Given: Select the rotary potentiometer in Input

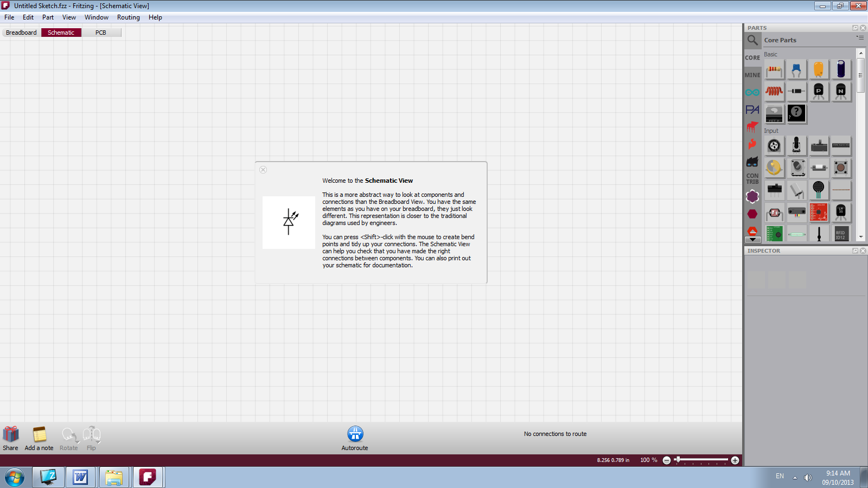Looking at the screenshot, I should pos(774,146).
